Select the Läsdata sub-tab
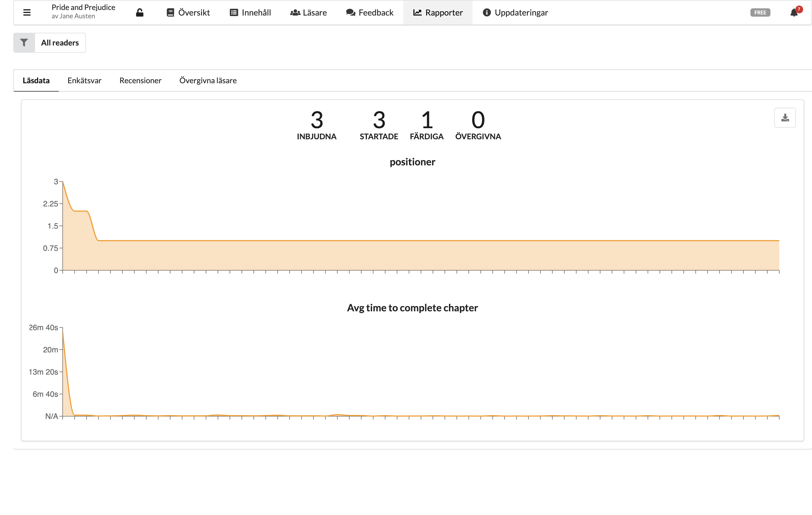 pyautogui.click(x=36, y=80)
